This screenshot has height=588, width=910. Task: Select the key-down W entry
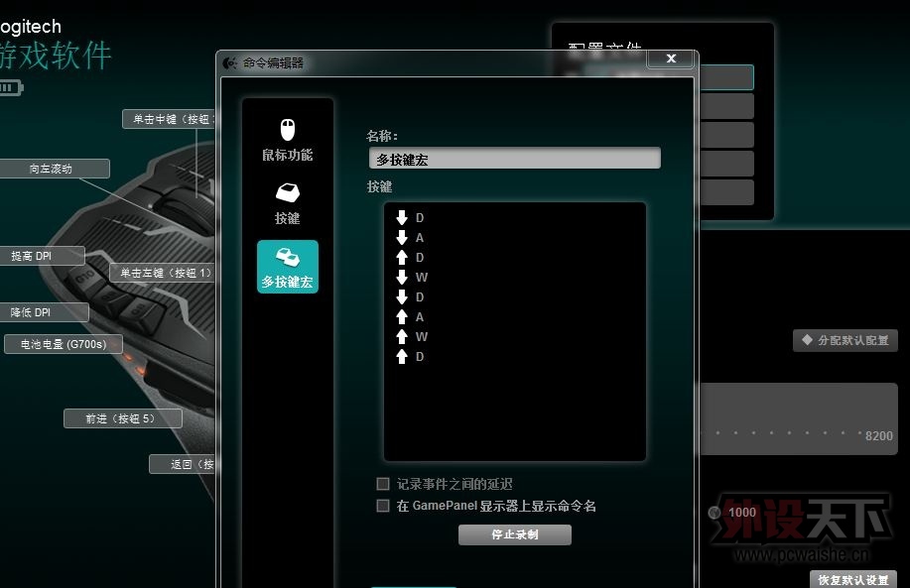[x=412, y=278]
